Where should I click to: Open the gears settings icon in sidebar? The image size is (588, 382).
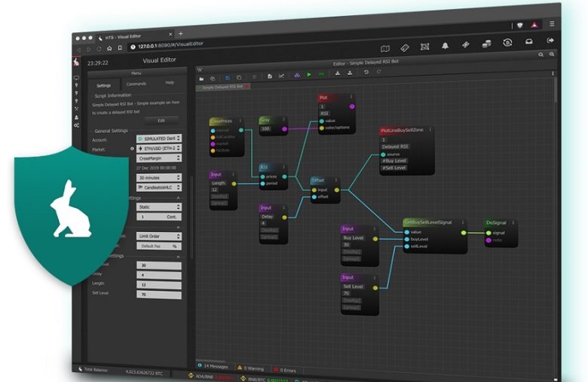pos(76,125)
